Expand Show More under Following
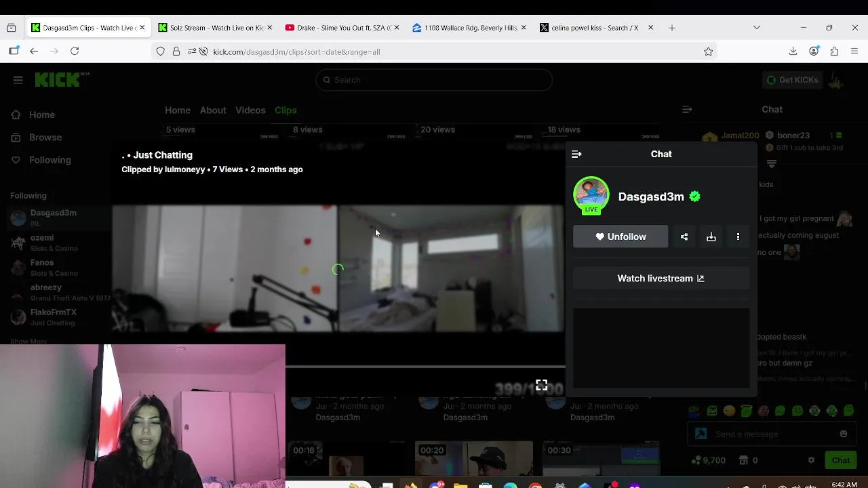 28,342
